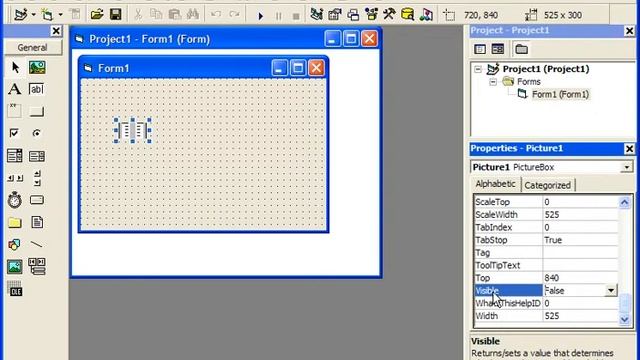
Task: Click the Undo toolbar arrow
Action: (216, 15)
